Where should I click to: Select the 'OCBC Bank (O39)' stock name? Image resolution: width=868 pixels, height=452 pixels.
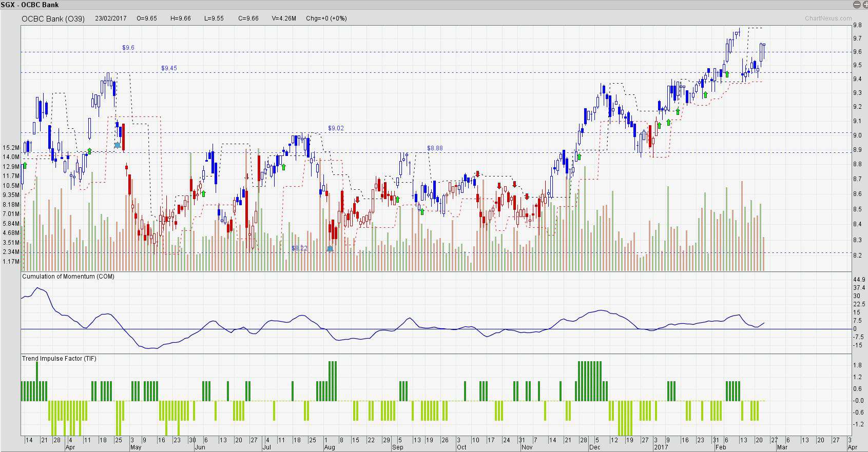[53, 18]
